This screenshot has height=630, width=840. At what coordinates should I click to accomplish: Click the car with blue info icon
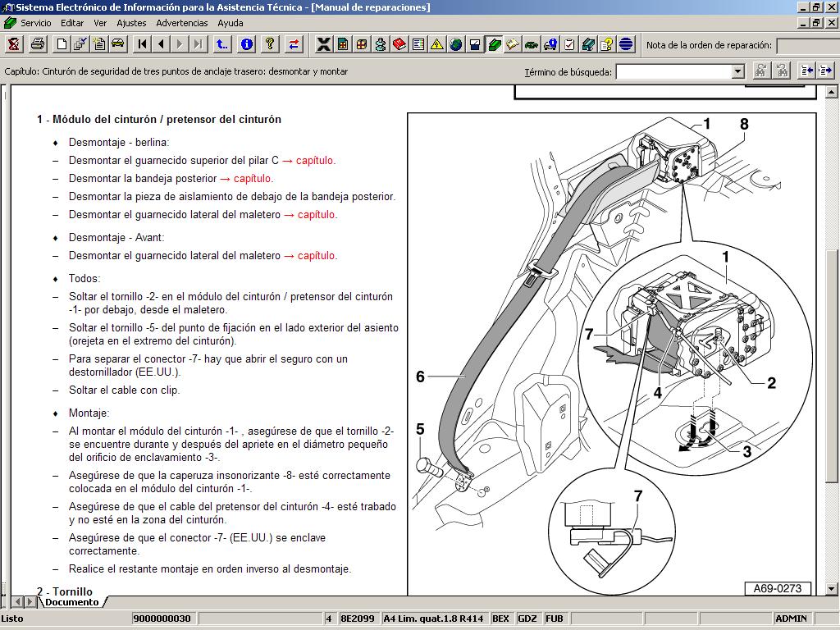tap(550, 44)
